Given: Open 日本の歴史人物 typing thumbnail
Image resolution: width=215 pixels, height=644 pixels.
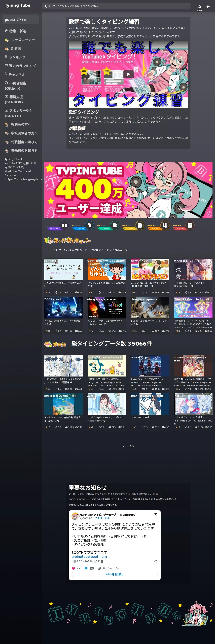Looking at the screenshot, I should (64, 269).
